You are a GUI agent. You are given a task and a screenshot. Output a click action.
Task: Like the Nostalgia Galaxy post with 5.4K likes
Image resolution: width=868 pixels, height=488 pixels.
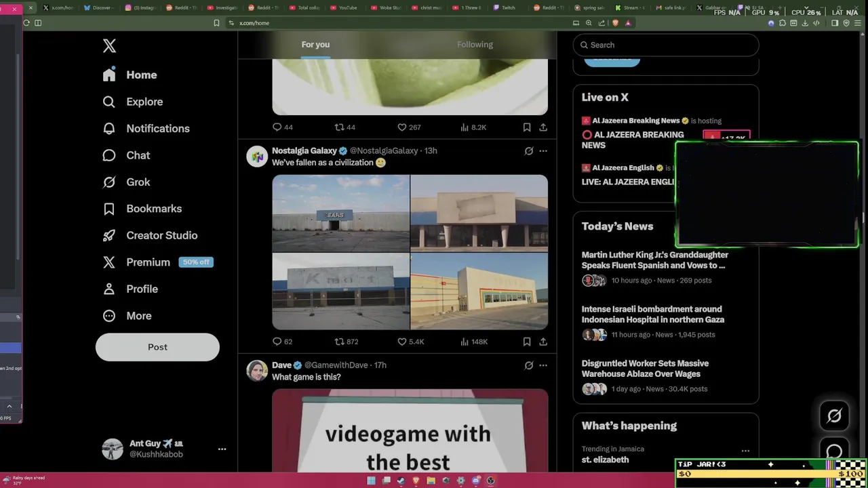pyautogui.click(x=410, y=342)
